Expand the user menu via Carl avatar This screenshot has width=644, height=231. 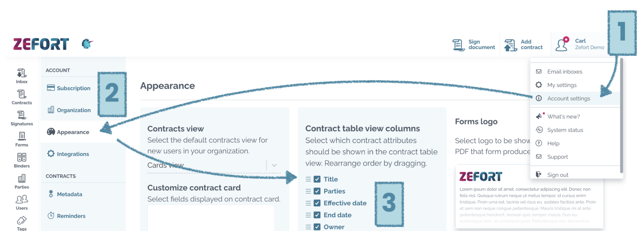click(561, 44)
